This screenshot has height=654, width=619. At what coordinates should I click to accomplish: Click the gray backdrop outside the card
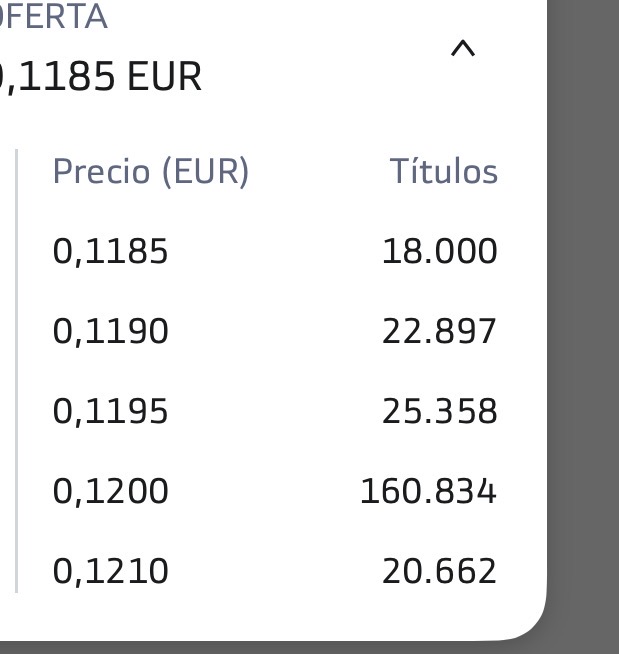coord(584,292)
